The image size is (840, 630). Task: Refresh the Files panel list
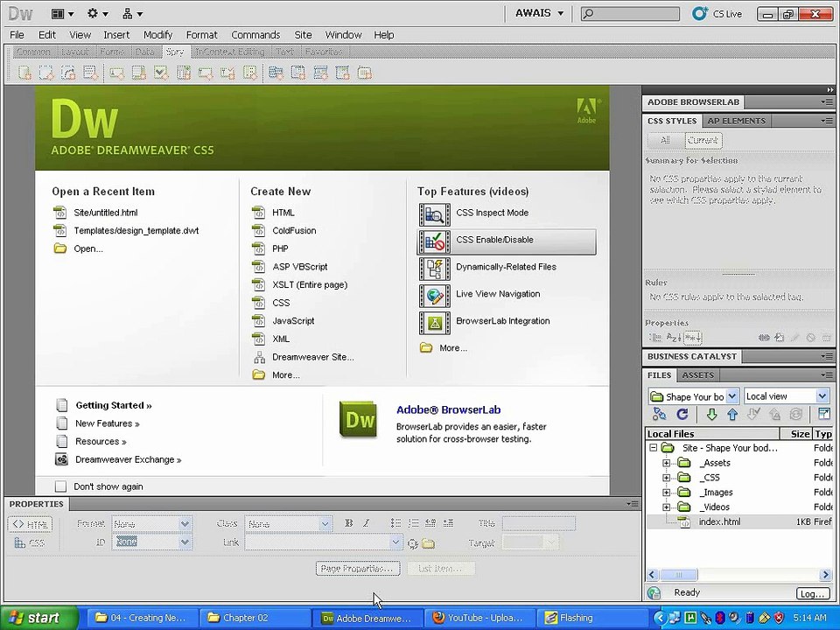click(x=682, y=414)
